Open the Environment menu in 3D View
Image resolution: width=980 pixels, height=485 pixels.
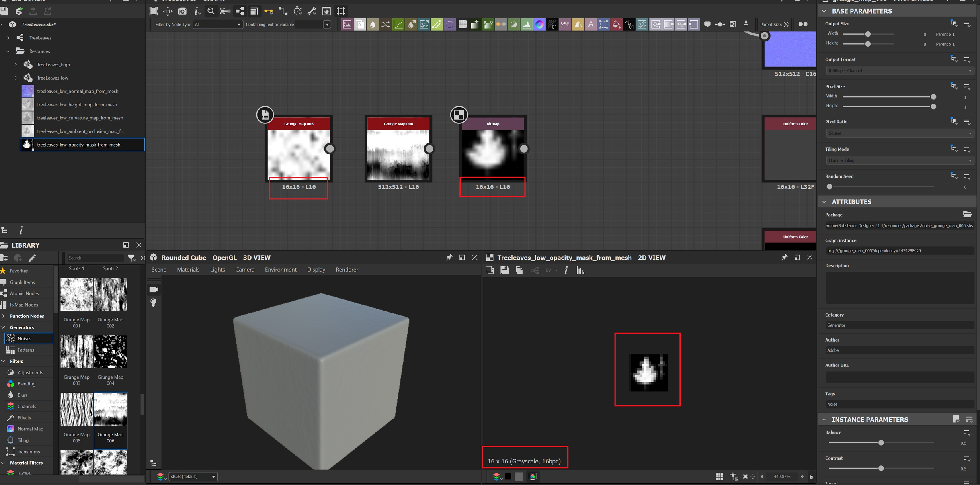coord(281,270)
